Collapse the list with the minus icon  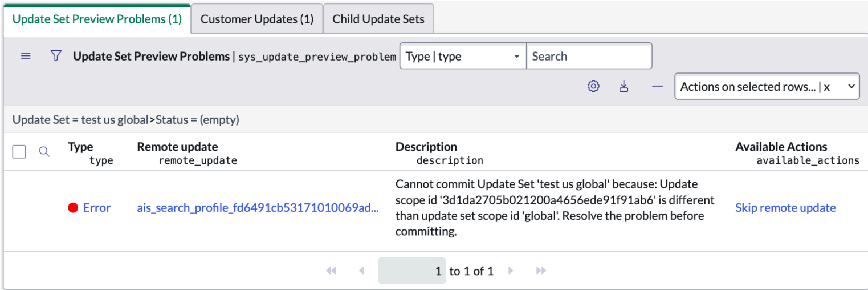658,87
